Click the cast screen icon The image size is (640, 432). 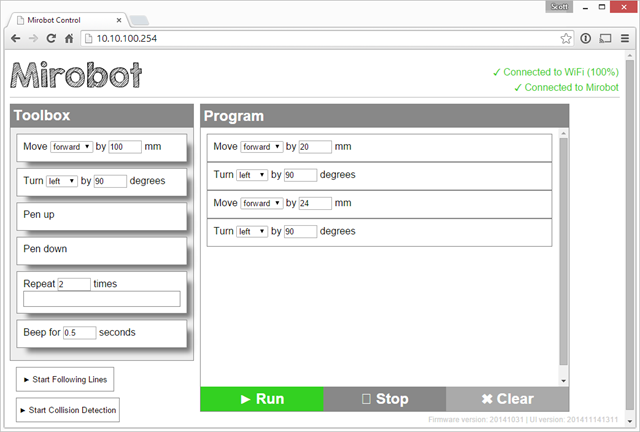tap(605, 38)
